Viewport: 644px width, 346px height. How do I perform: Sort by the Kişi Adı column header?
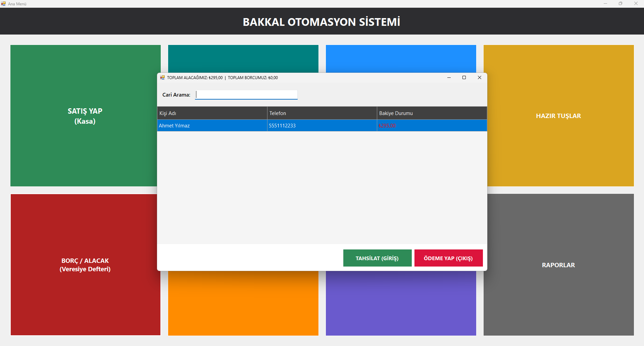pyautogui.click(x=212, y=113)
